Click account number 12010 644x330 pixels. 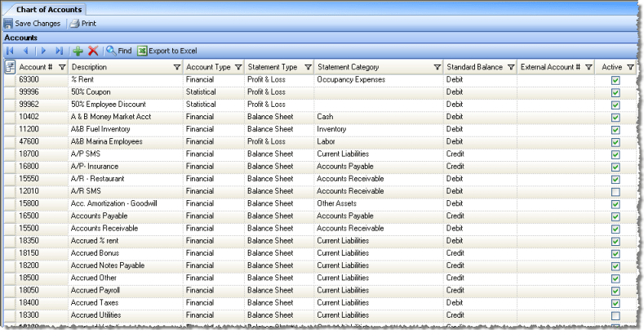(x=29, y=191)
